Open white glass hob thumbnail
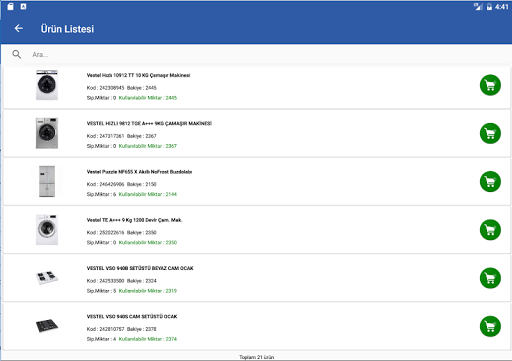Viewport: 512px width, 361px height. 47,277
